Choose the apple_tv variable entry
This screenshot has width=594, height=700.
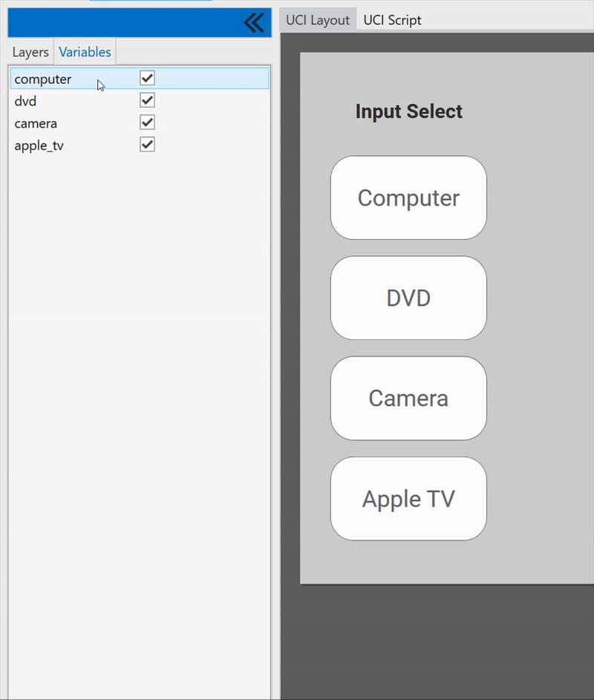39,145
